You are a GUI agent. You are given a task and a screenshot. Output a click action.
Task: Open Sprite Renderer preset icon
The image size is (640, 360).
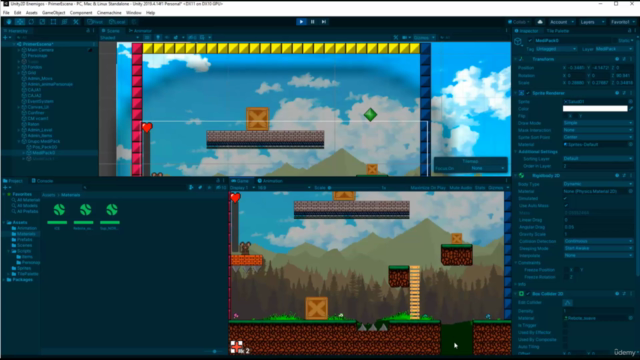(624, 93)
